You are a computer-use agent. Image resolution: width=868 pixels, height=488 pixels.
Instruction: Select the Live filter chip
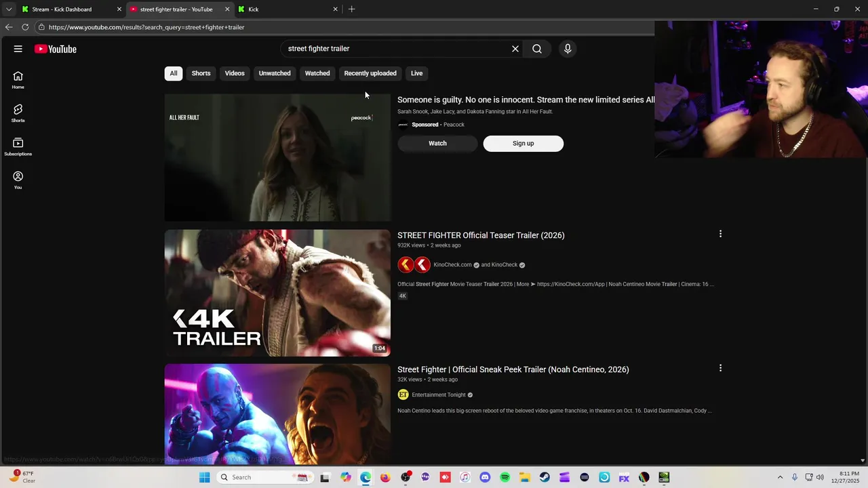click(416, 73)
